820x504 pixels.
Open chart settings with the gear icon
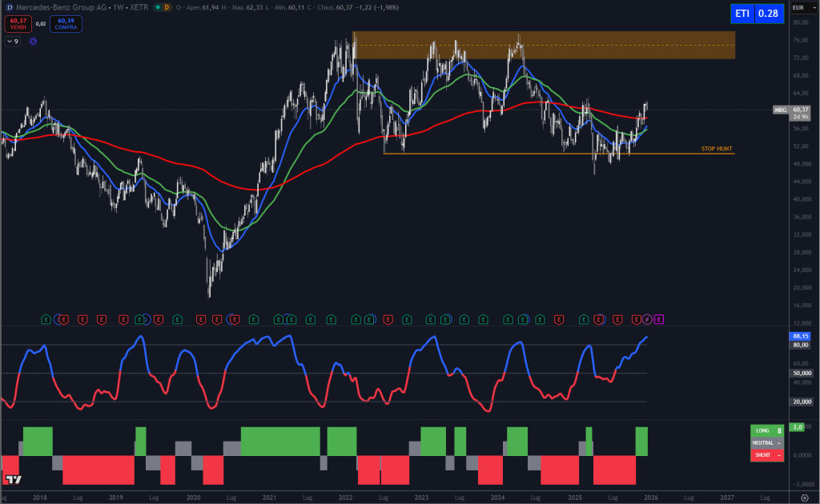click(805, 497)
